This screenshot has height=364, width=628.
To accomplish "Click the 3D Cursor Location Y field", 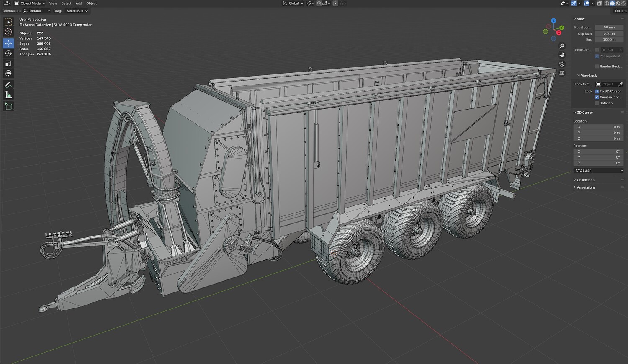I will (x=599, y=133).
